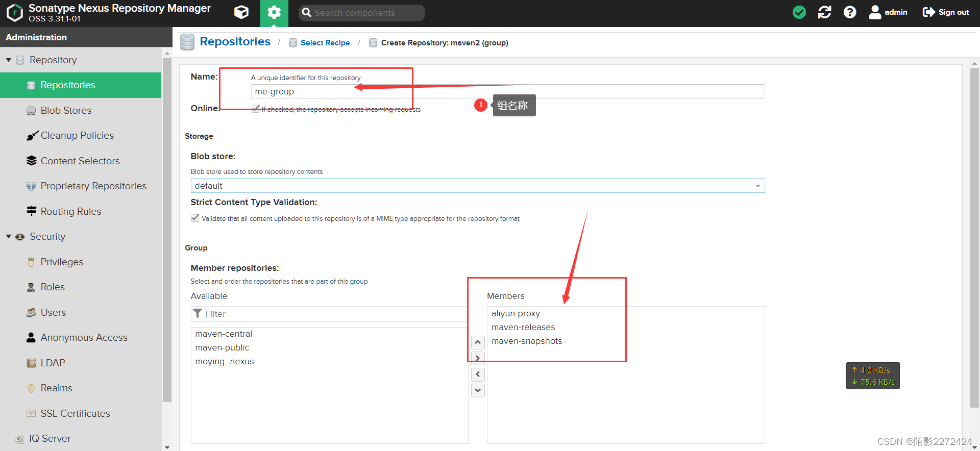980x451 pixels.
Task: Open the Browse cube icon
Action: coord(241,12)
